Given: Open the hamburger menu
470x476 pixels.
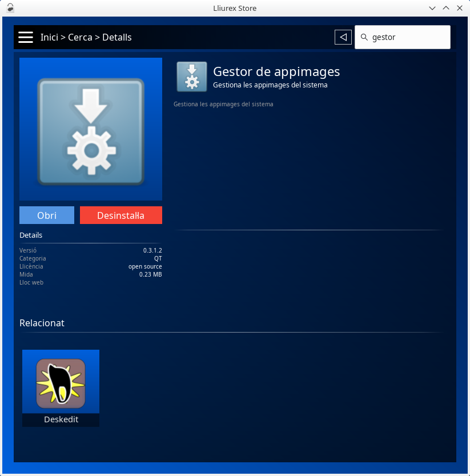Looking at the screenshot, I should 26,37.
